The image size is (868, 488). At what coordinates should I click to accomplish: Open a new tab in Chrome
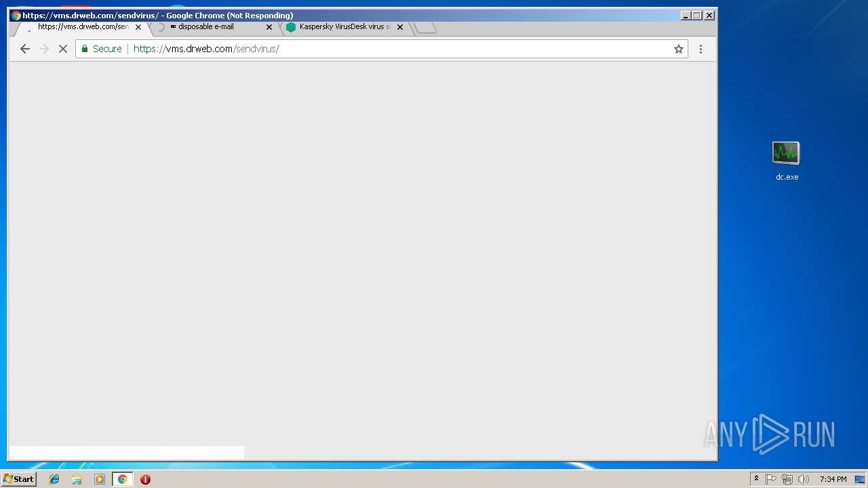click(x=426, y=28)
